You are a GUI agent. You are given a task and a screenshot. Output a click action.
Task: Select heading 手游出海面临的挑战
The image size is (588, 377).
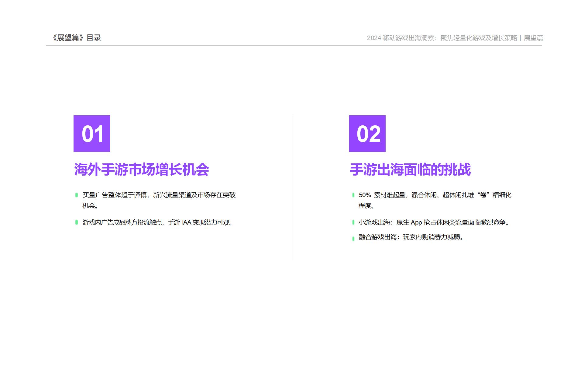(410, 169)
